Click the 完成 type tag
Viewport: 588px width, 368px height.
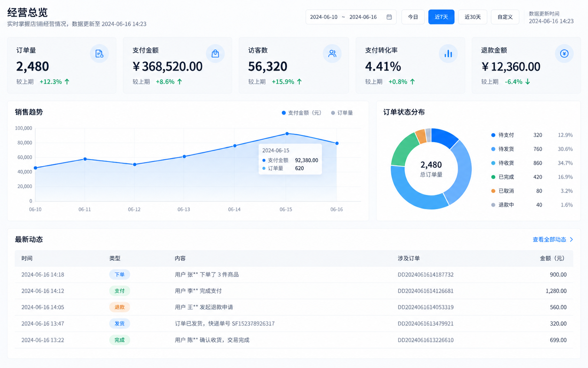click(119, 340)
